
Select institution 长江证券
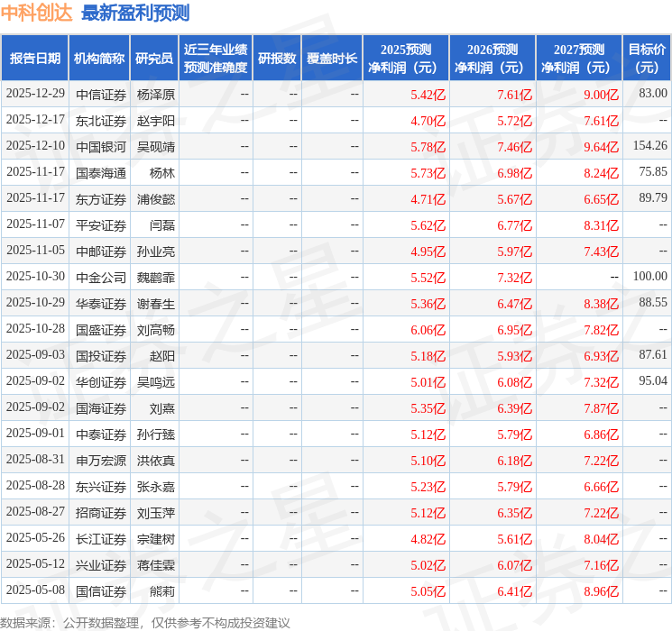(x=101, y=539)
